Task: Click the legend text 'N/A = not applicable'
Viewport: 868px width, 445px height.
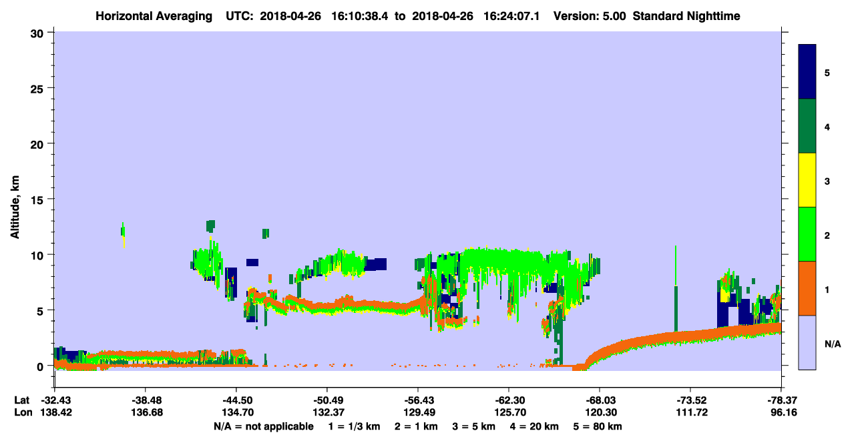Action: coord(263,426)
